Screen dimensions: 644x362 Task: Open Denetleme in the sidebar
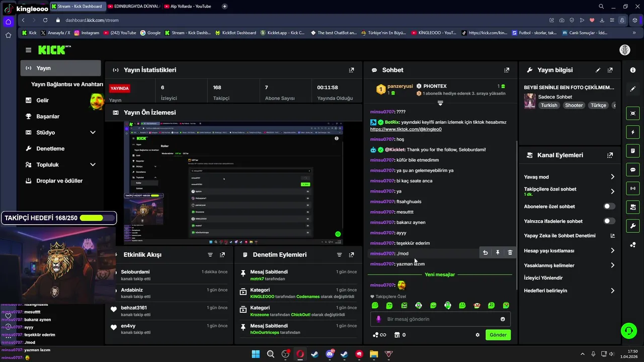(50, 148)
